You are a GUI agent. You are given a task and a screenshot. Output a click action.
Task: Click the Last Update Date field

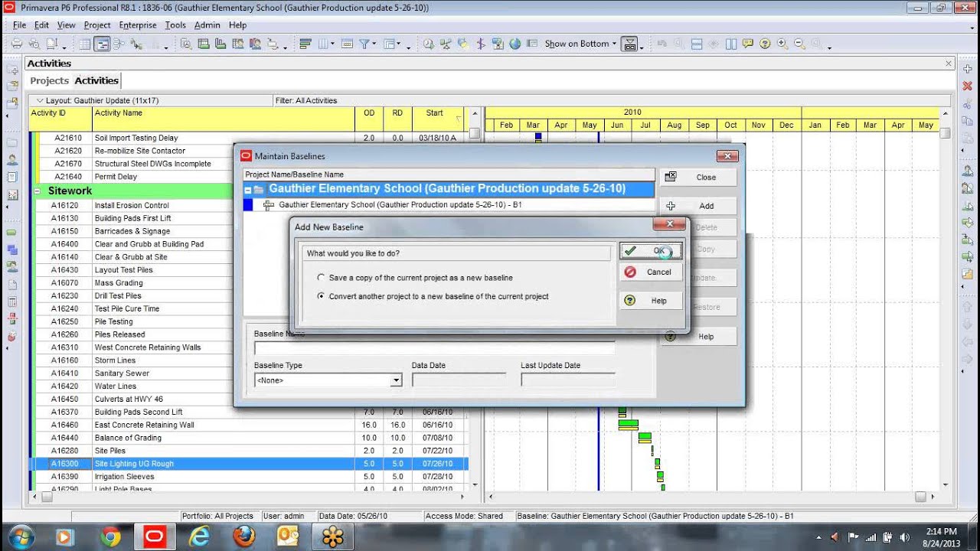[568, 380]
